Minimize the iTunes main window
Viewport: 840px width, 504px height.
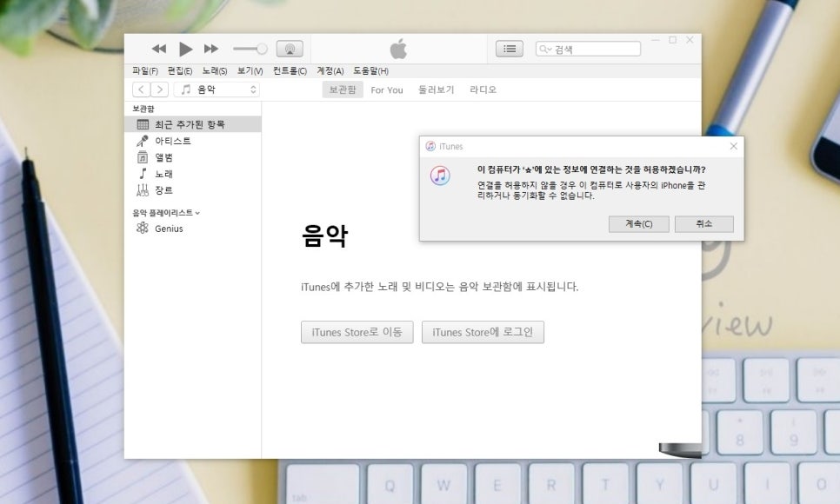pos(655,40)
